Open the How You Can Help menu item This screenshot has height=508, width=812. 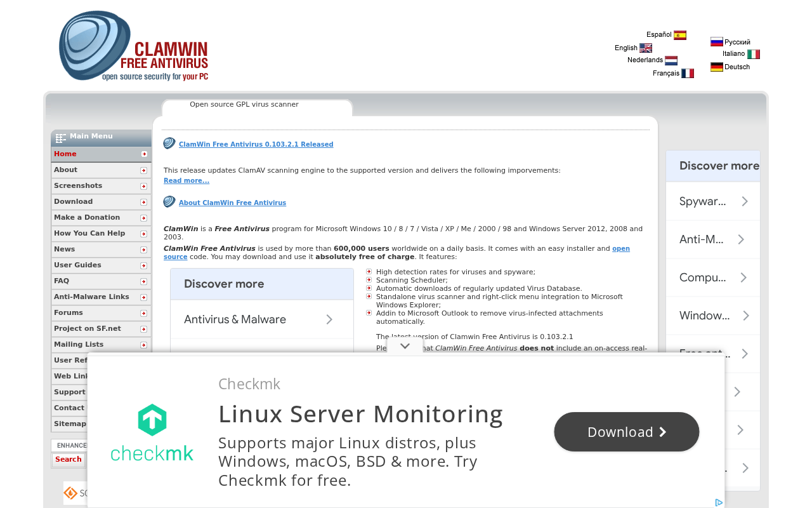pos(101,234)
